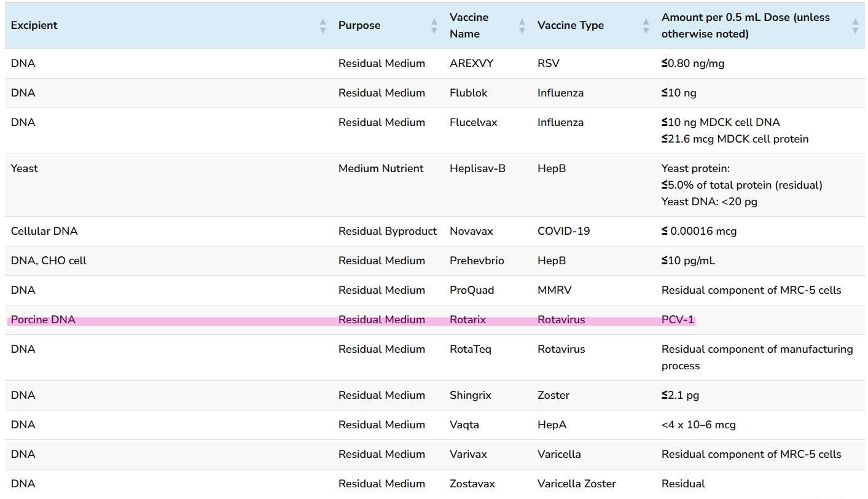
Task: Click the COVID-19 vaccine type cell
Action: pyautogui.click(x=563, y=231)
